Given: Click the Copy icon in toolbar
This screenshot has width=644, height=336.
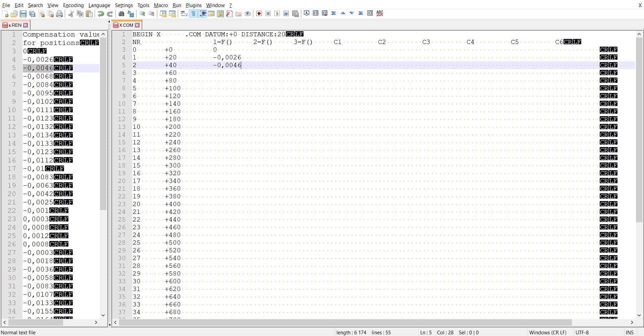Looking at the screenshot, I should click(80, 14).
